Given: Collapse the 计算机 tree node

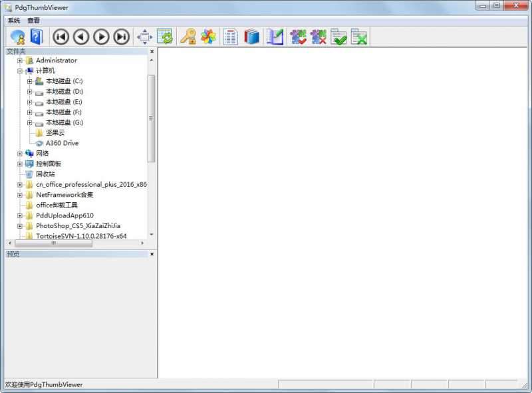Looking at the screenshot, I should (21, 70).
